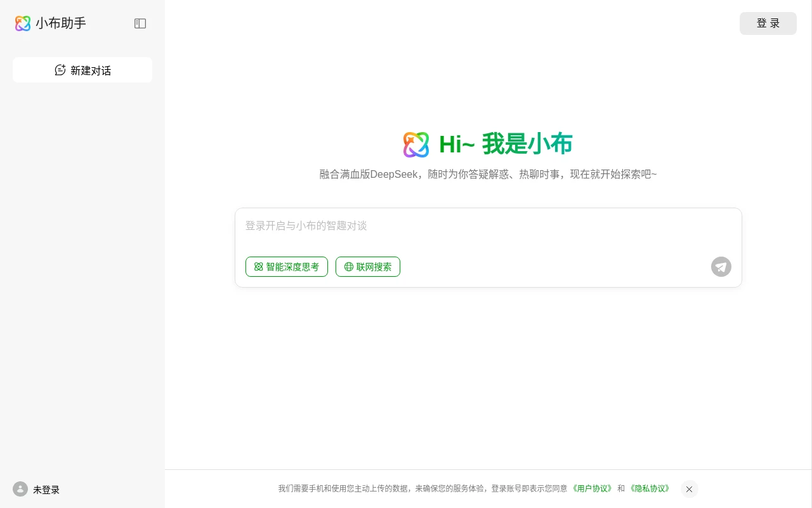Viewport: 812px width, 508px height.
Task: Collapse the sidebar using the panel icon
Action: point(140,23)
